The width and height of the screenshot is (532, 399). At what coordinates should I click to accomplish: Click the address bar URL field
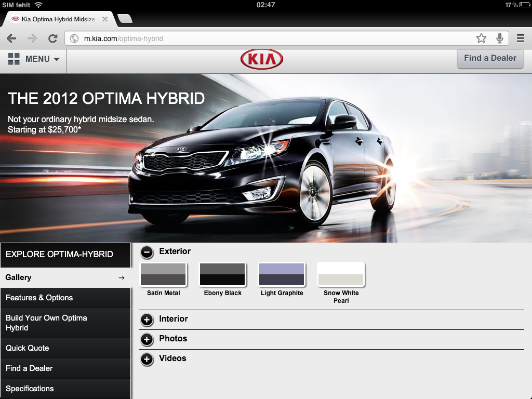[270, 38]
